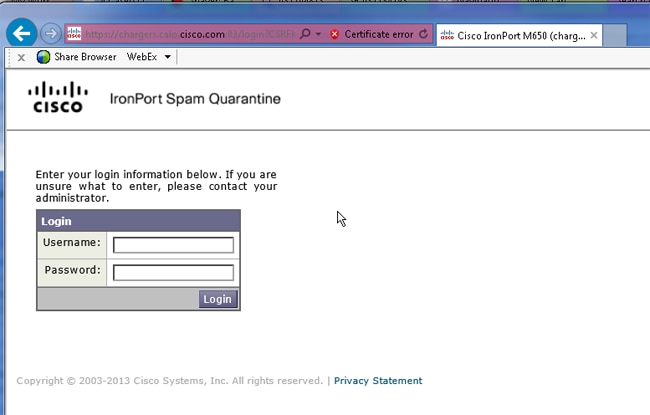Click the Cisco favicon in address bar
The height and width of the screenshot is (415, 650).
[74, 34]
